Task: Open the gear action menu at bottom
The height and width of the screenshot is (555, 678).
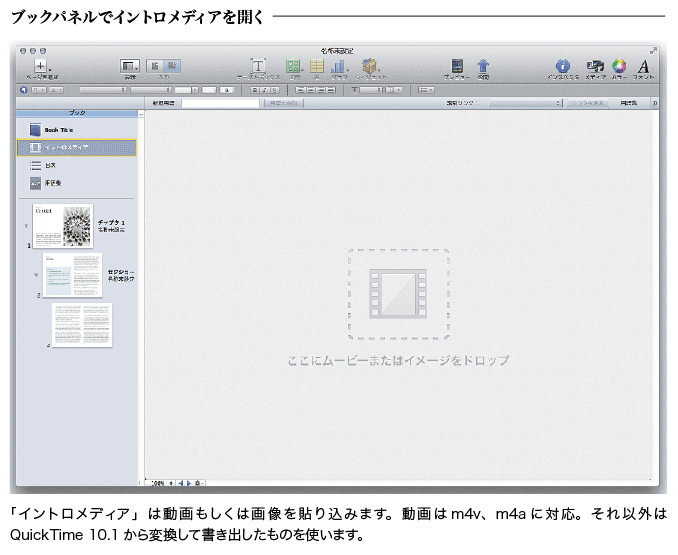Action: coord(199,483)
